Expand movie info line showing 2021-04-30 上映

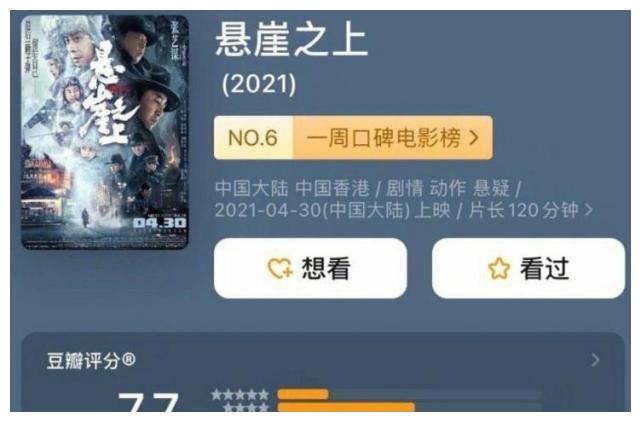tap(403, 210)
